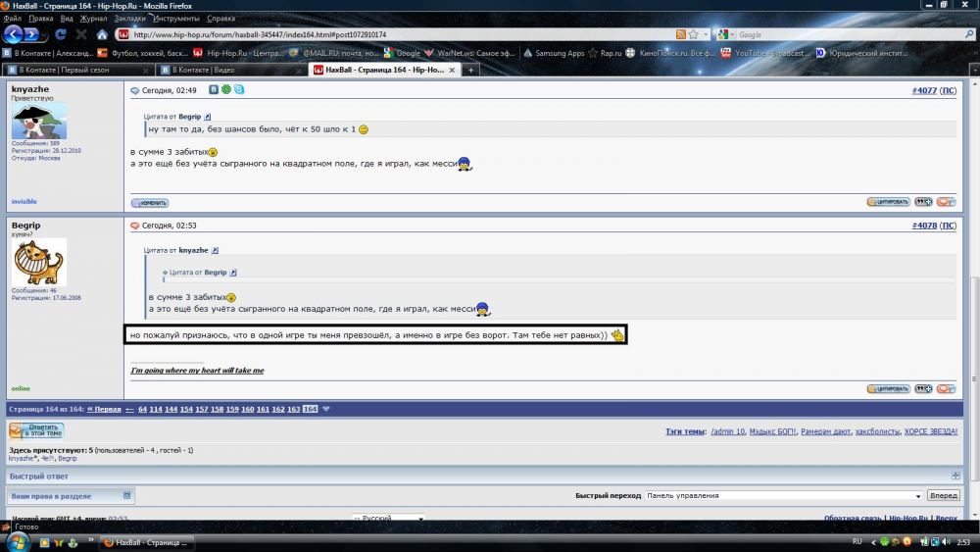
Task: Open 'Быстрый переход' Панель управления dropdown
Action: (784, 496)
